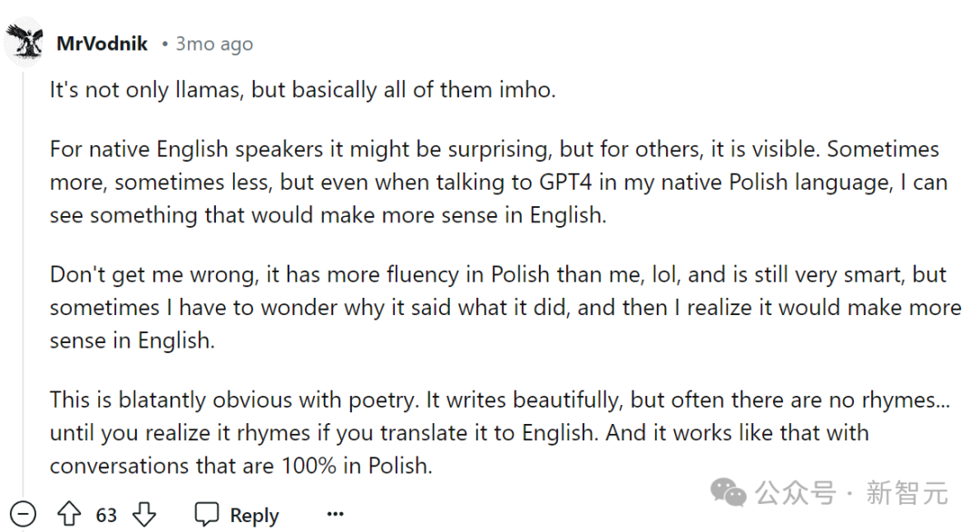Click the vertical thread line under the avatar

[24, 272]
